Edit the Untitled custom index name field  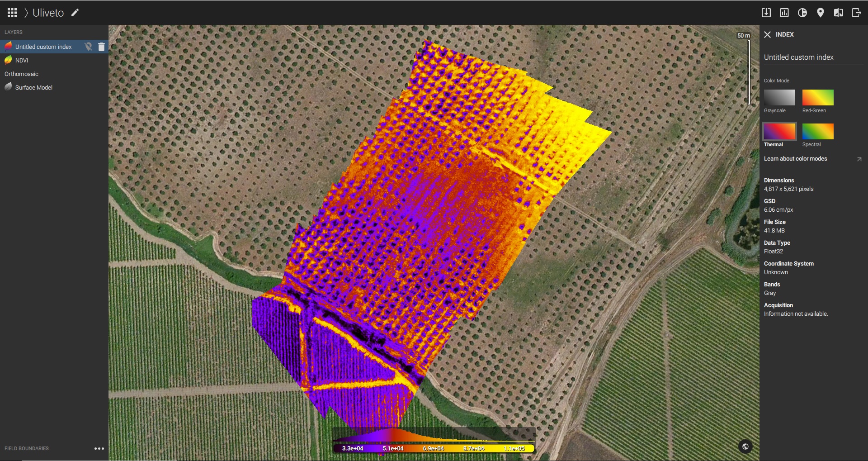(x=813, y=57)
